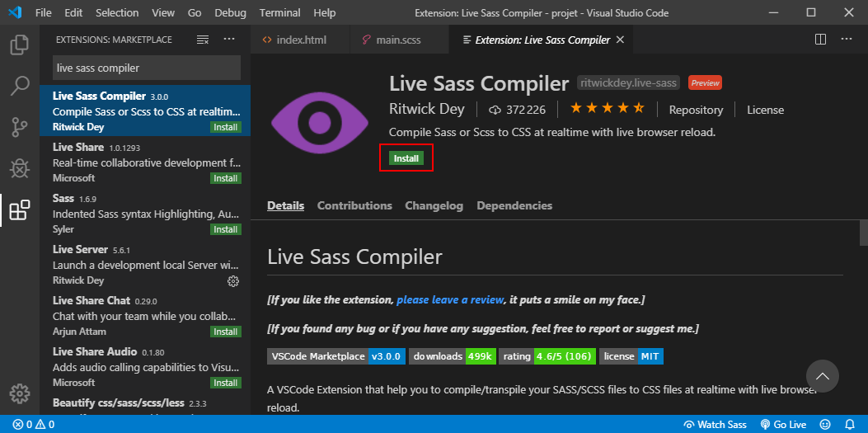Screen dimensions: 868x433
Task: Click the VS Code logo icon
Action: tap(15, 12)
